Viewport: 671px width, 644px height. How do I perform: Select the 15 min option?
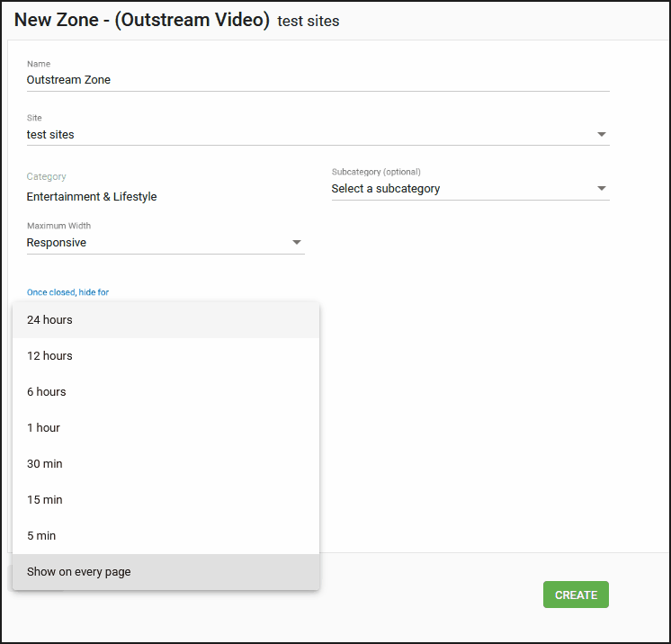pyautogui.click(x=166, y=499)
